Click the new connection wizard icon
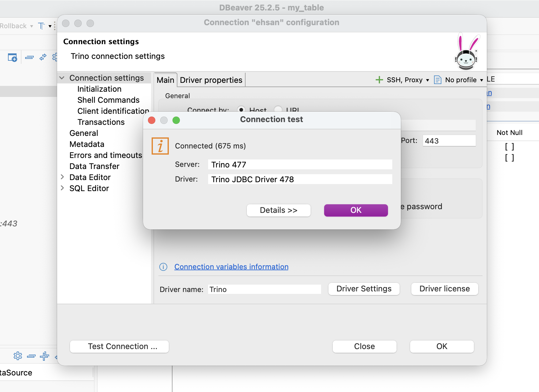Screen dimensions: 539x392 tap(12, 57)
